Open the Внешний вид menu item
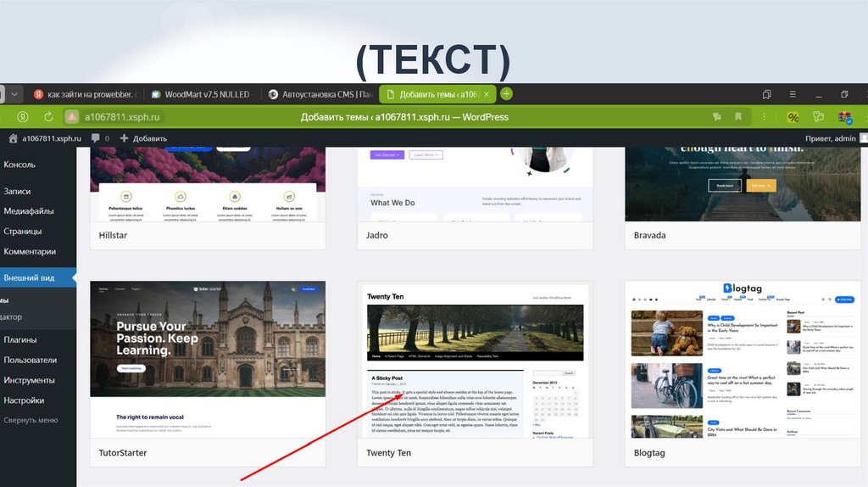Image resolution: width=868 pixels, height=487 pixels. [x=38, y=277]
